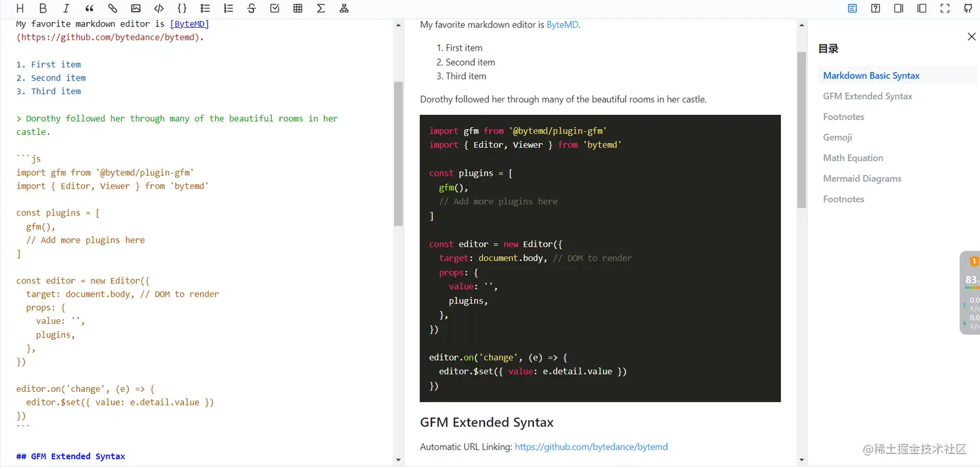Open ByteMD link in preview pane
Image resolution: width=980 pixels, height=469 pixels.
pos(562,25)
